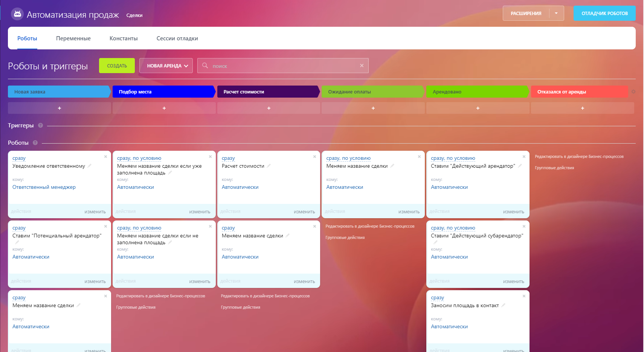The image size is (644, 352).
Task: Open "сразу, по условию" on Ставим "Действующий субарендатор"
Action: (453, 228)
